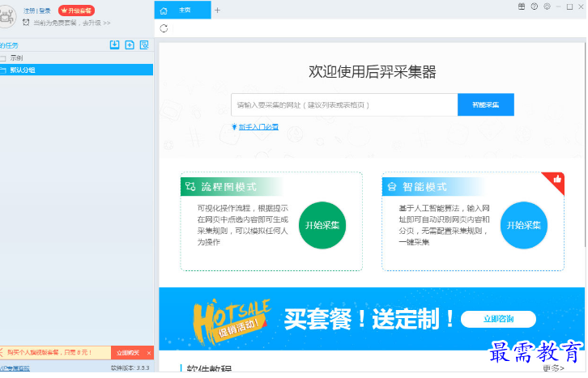Screen dimensions: 588x378
Task: Click the 立即购买 buy now button
Action: point(128,353)
